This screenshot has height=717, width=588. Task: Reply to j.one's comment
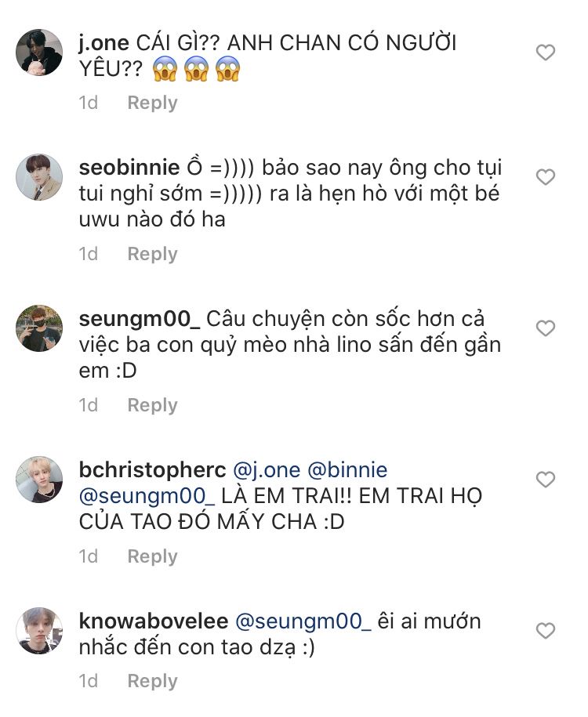pyautogui.click(x=152, y=103)
